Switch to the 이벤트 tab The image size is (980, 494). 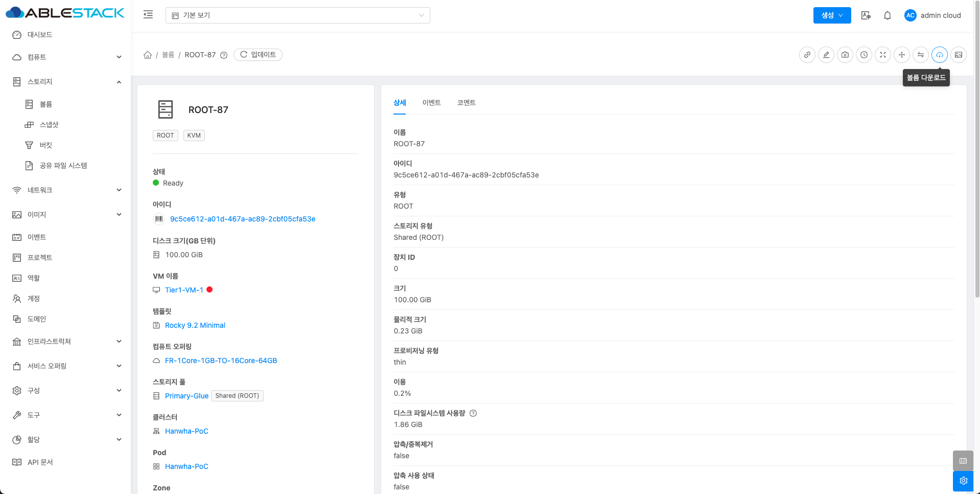click(x=431, y=103)
